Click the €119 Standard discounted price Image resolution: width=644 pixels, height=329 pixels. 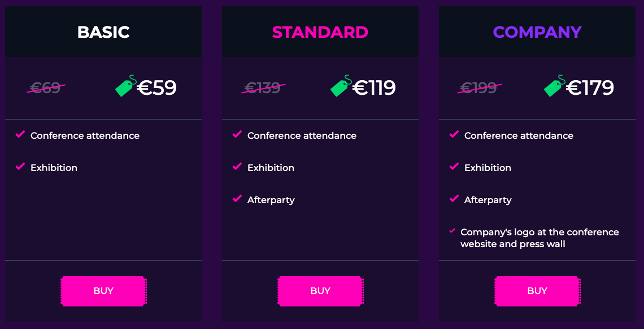tap(374, 87)
